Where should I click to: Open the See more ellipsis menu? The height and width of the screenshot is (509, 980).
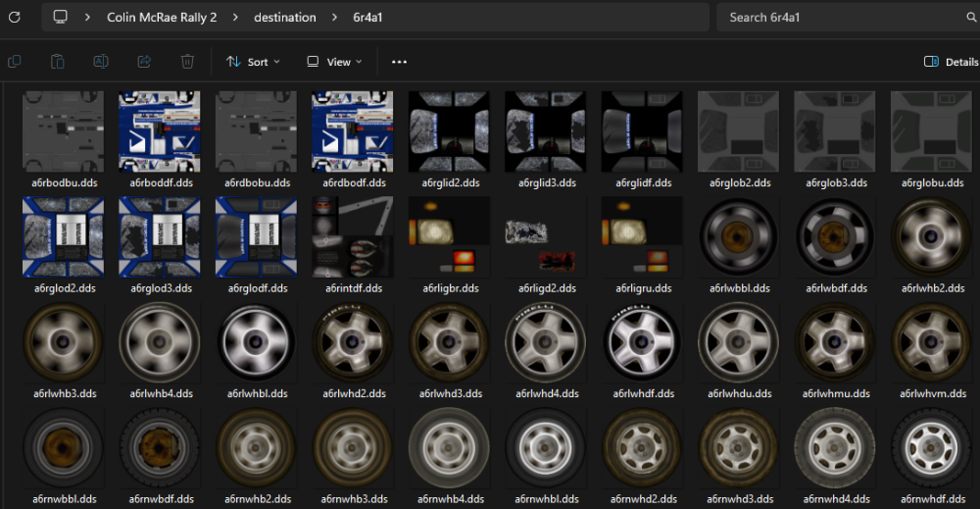400,61
